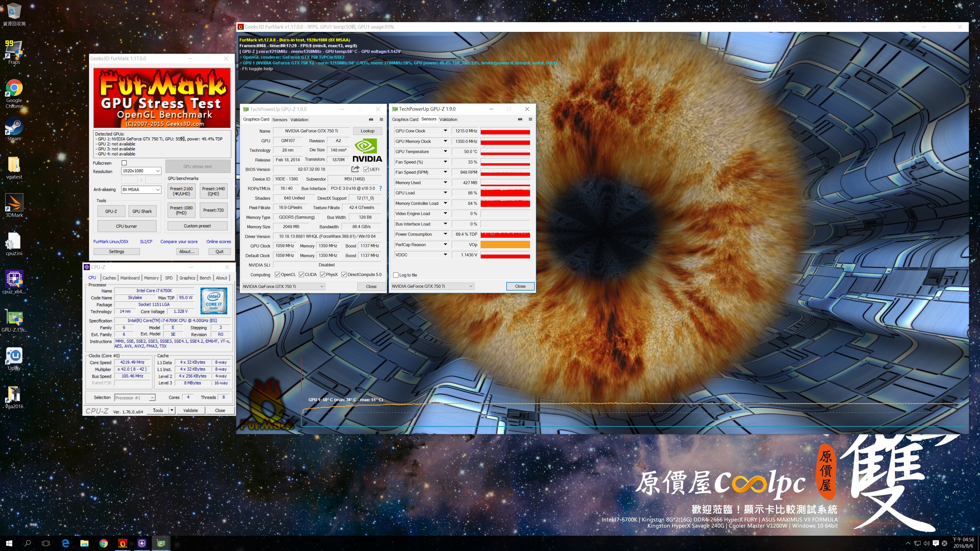
Task: Launch Microsoft Edge from taskbar
Action: click(x=65, y=543)
